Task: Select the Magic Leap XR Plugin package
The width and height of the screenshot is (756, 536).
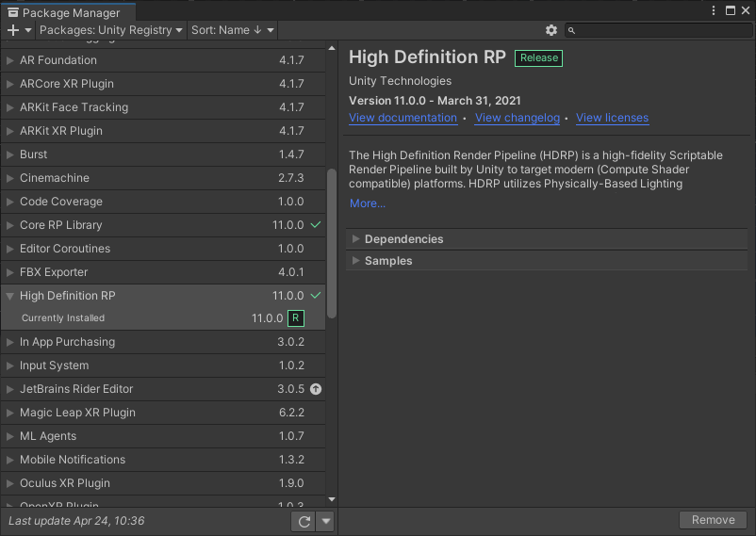Action: click(163, 414)
